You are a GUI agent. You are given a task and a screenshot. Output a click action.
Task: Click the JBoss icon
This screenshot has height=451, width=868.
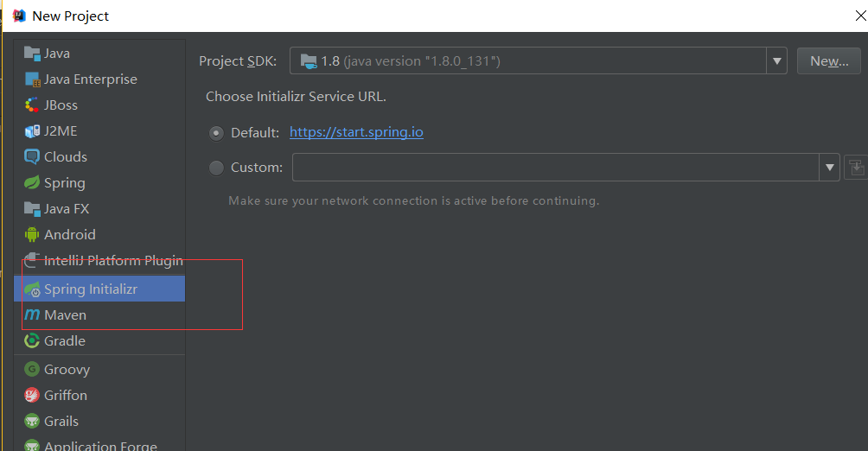click(32, 105)
